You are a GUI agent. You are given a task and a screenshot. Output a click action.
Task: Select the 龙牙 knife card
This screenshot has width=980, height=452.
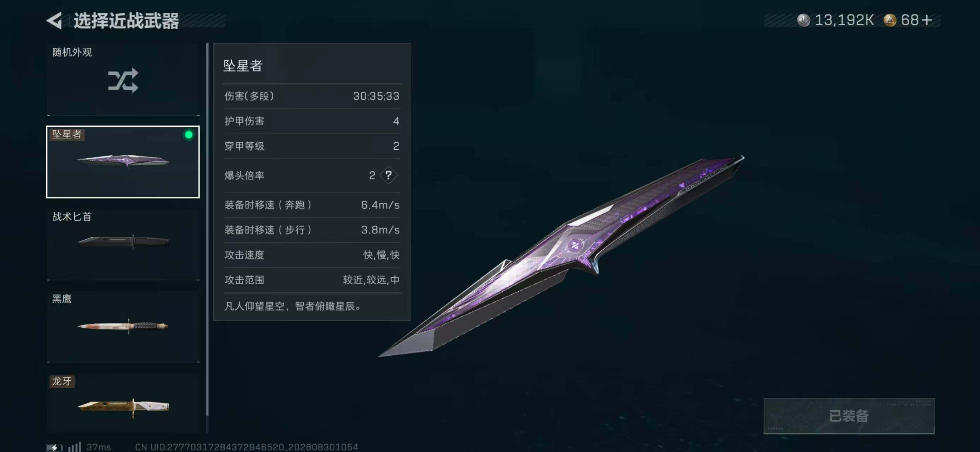pos(123,403)
